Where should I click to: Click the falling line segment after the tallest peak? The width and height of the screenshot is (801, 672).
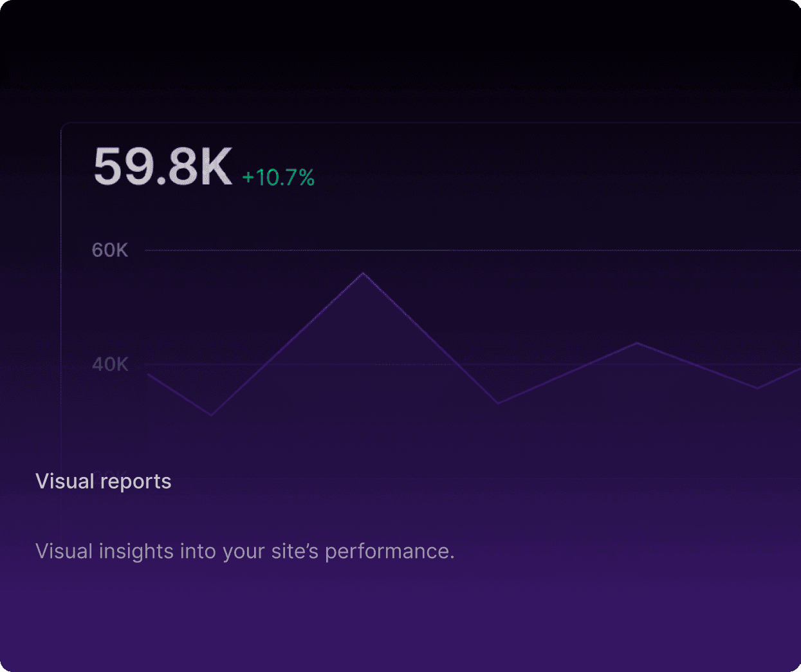pos(430,339)
